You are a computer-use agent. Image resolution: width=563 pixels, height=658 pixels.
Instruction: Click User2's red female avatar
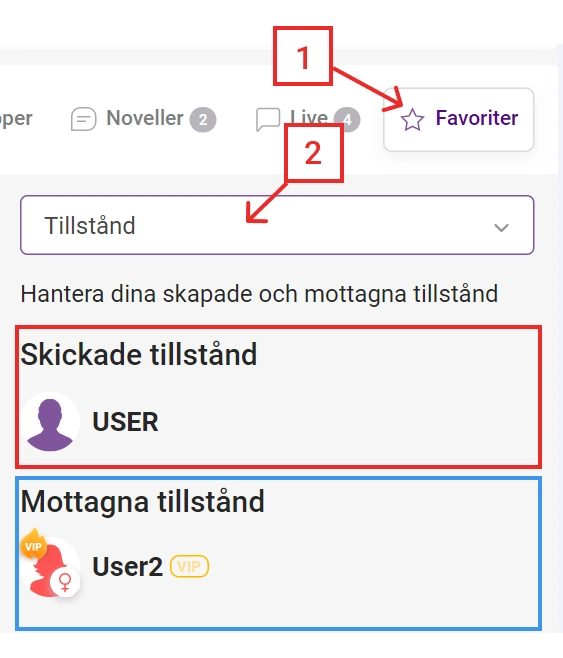[x=50, y=567]
